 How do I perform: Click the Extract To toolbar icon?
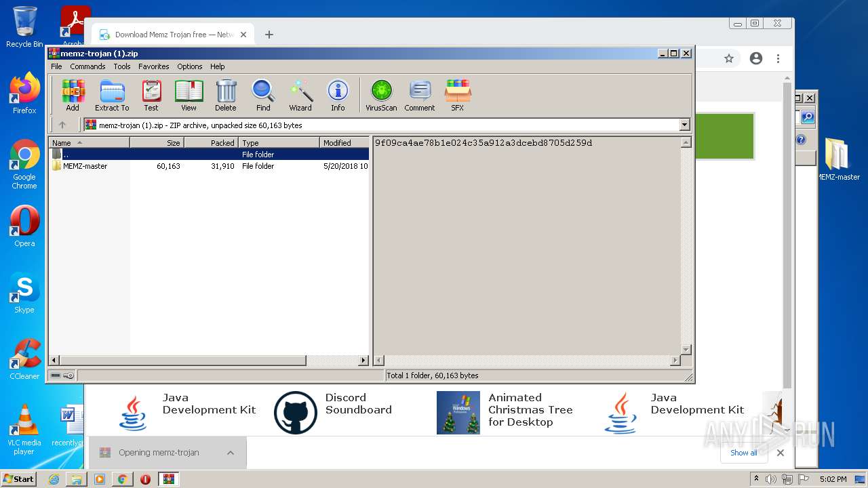pos(112,95)
